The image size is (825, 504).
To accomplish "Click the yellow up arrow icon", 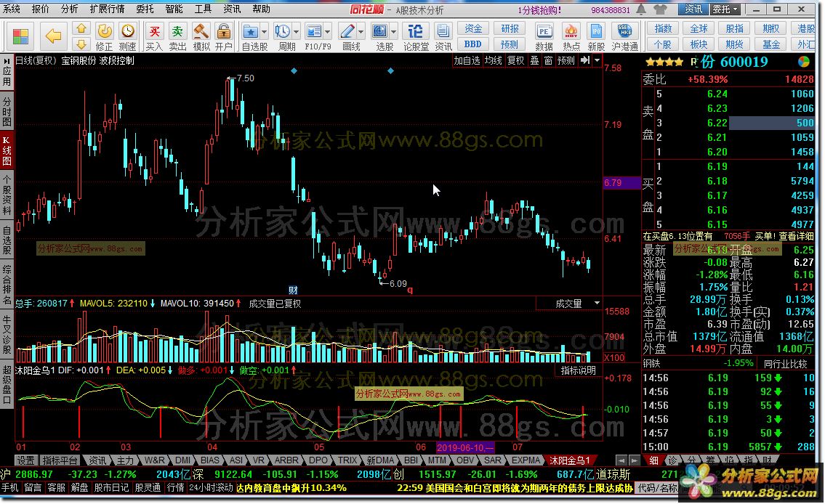I will (x=81, y=28).
